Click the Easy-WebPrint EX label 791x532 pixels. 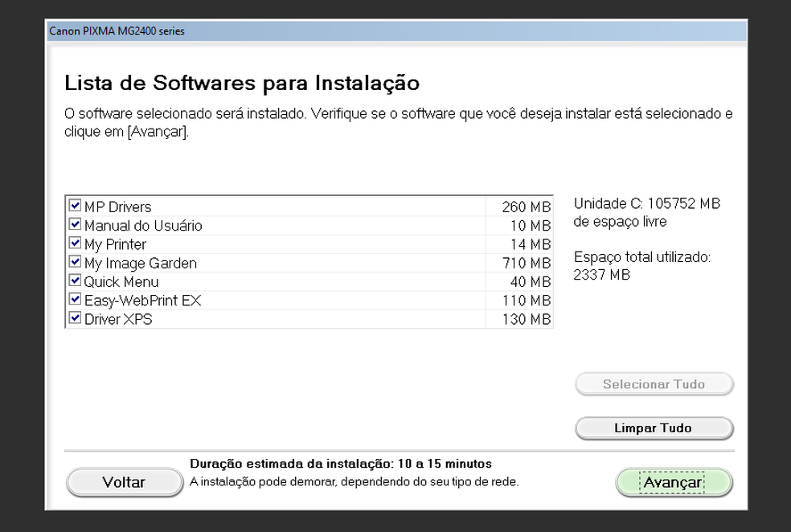[x=143, y=301]
